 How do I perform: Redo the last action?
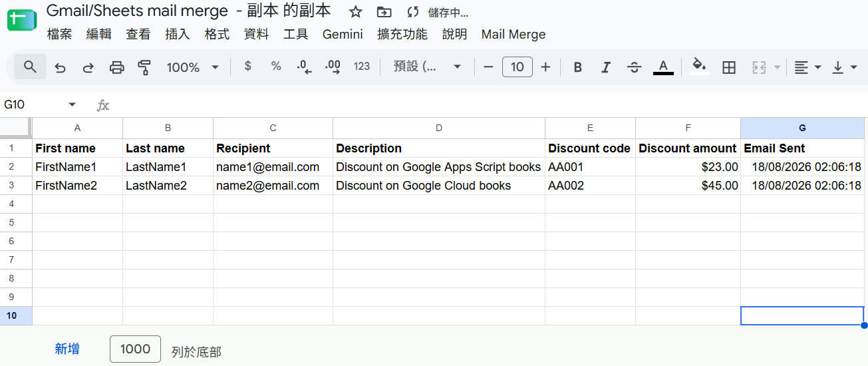(88, 67)
